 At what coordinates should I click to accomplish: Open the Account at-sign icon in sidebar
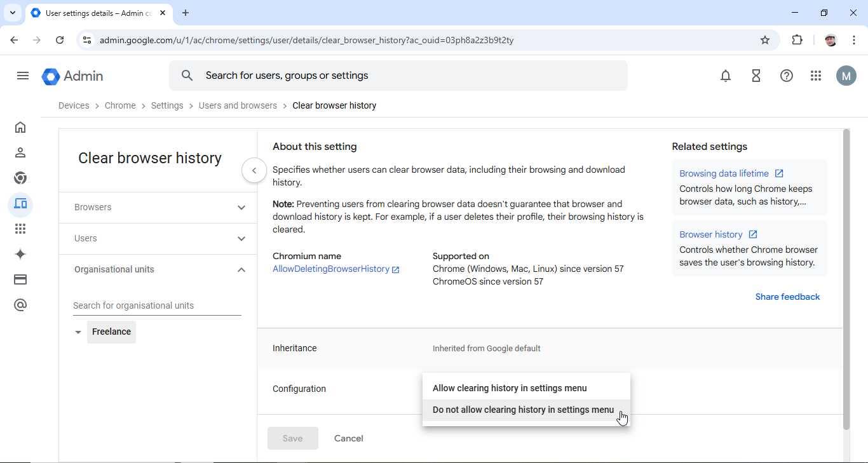20,305
